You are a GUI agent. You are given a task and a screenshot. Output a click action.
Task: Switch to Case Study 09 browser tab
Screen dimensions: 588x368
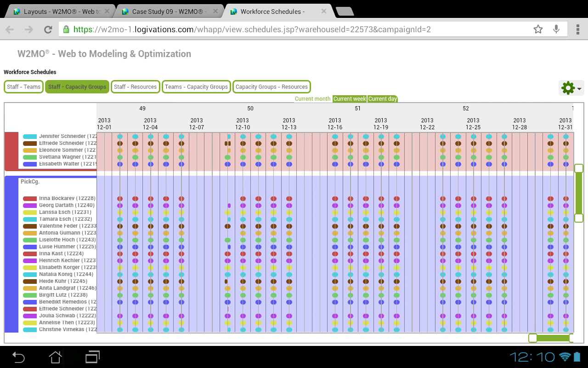tap(168, 11)
